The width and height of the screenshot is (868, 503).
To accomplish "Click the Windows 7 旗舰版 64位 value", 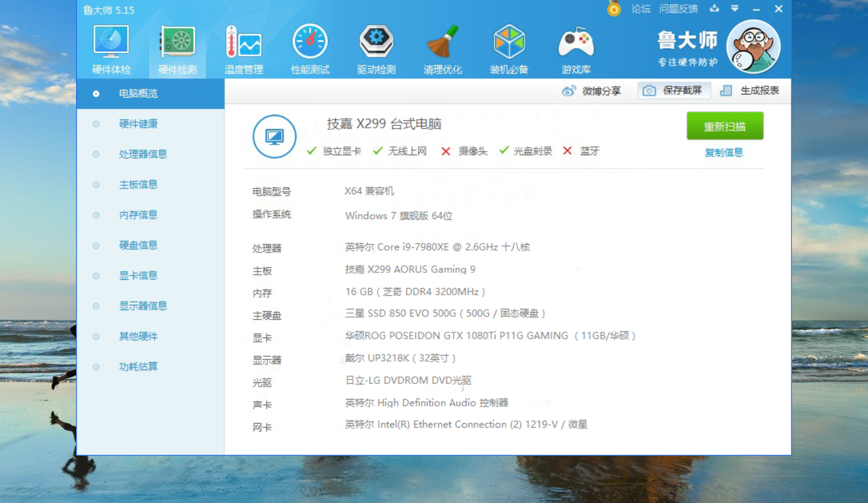I will 399,216.
